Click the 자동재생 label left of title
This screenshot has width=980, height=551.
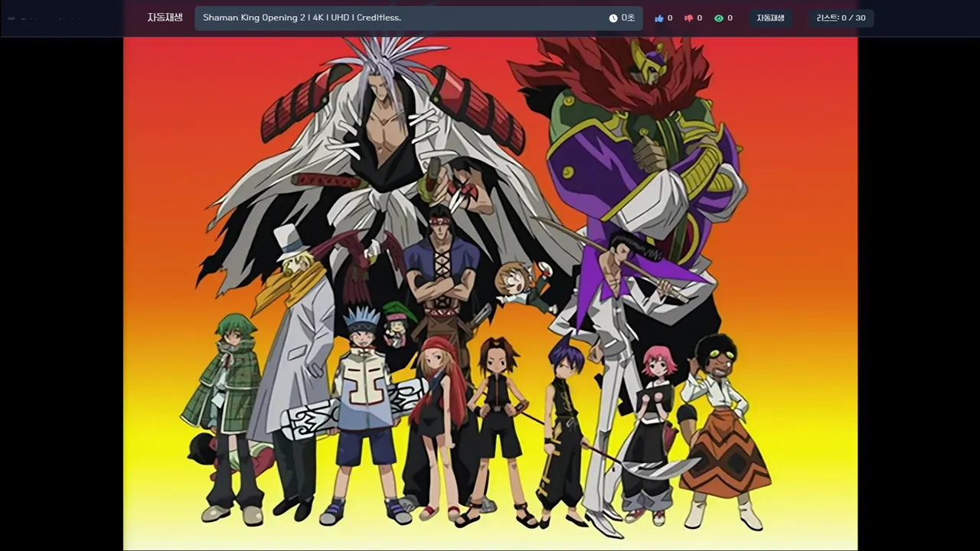click(x=165, y=18)
